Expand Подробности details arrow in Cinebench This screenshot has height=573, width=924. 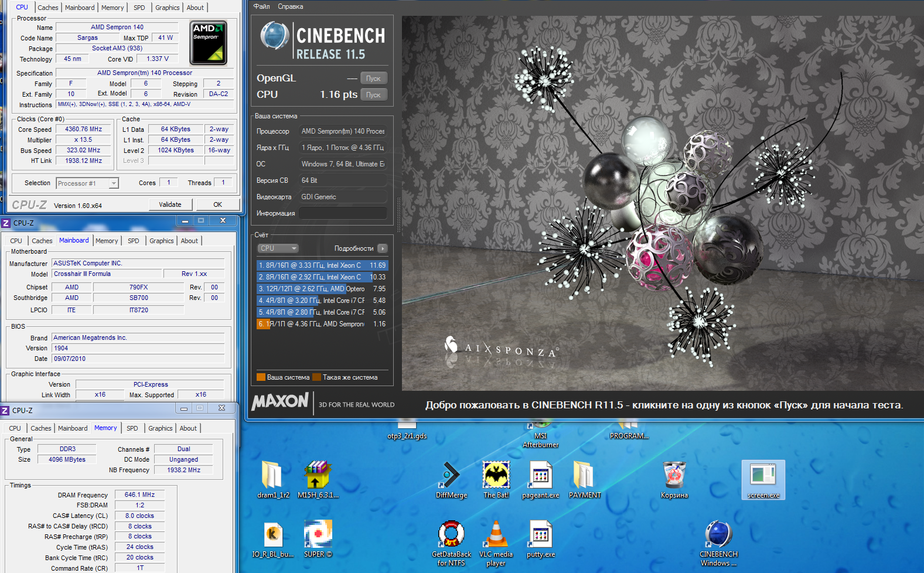point(382,248)
